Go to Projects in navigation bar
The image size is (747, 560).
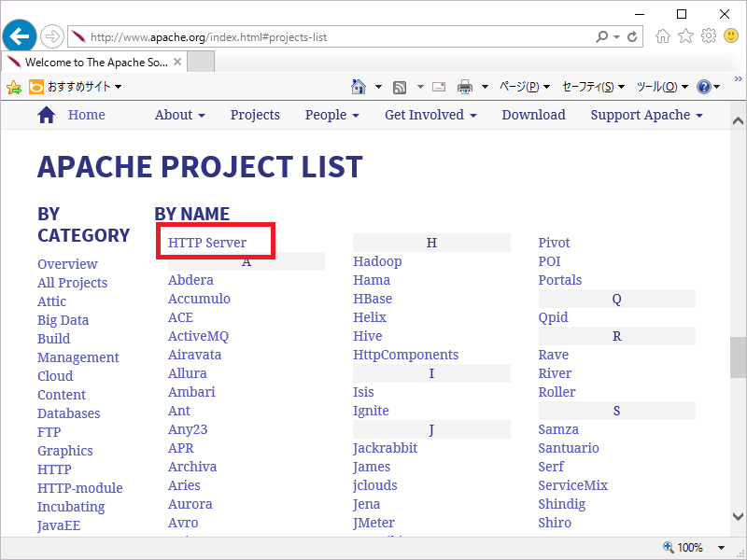click(x=255, y=115)
